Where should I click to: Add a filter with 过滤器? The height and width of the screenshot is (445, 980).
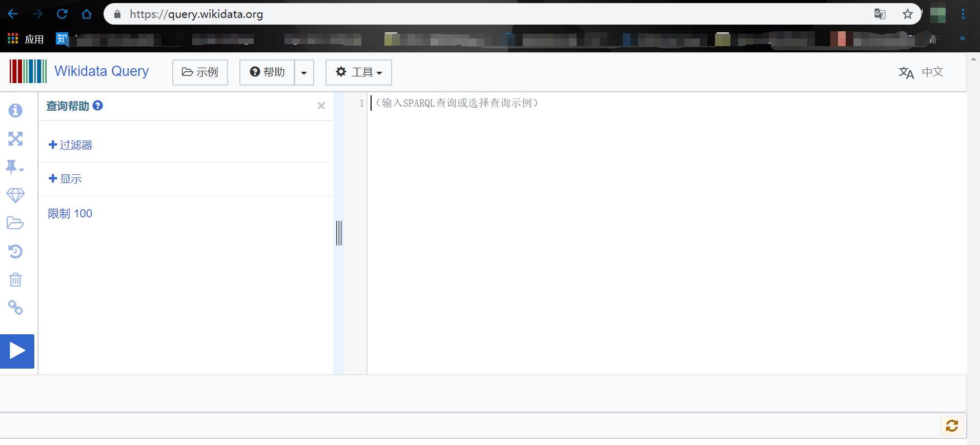click(x=70, y=145)
